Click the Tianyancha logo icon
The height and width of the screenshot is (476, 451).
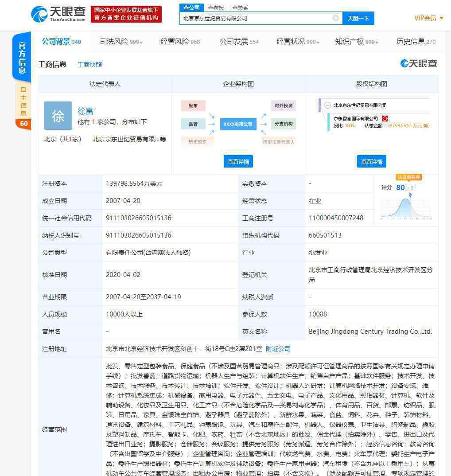pyautogui.click(x=39, y=14)
